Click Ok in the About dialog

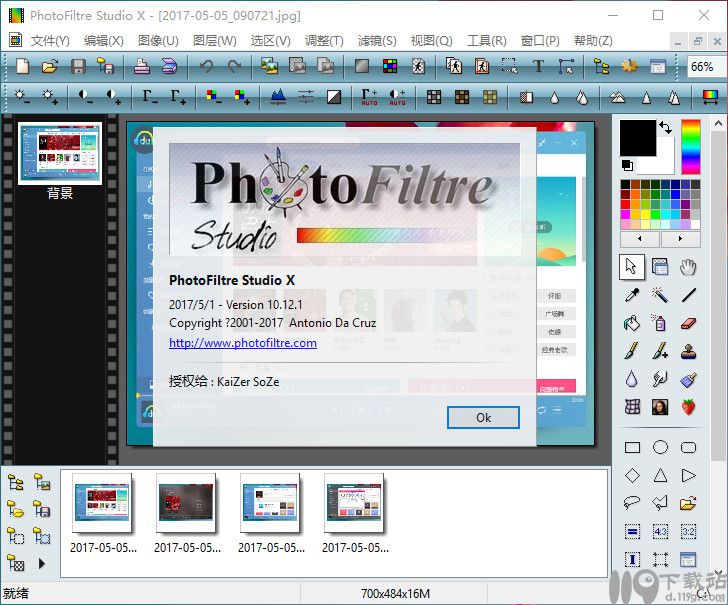click(x=483, y=418)
